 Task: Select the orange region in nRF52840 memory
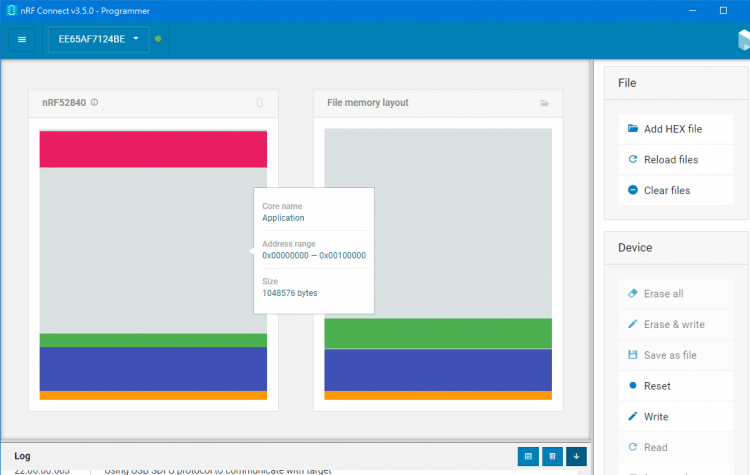[153, 396]
